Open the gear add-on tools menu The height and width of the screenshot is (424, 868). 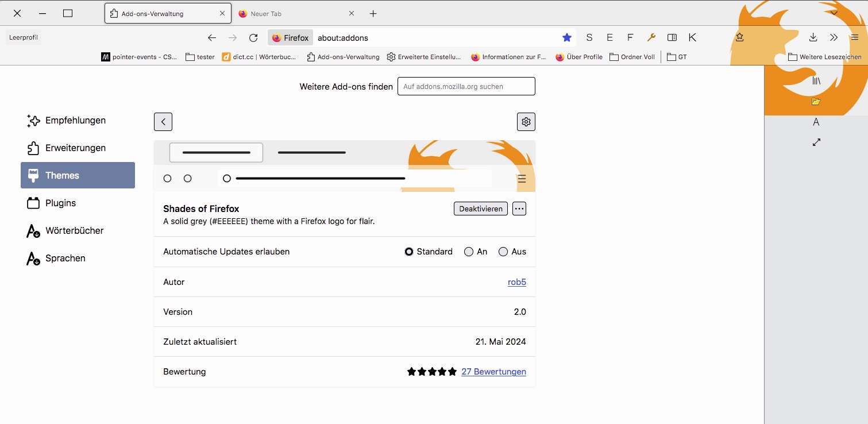[x=526, y=122]
